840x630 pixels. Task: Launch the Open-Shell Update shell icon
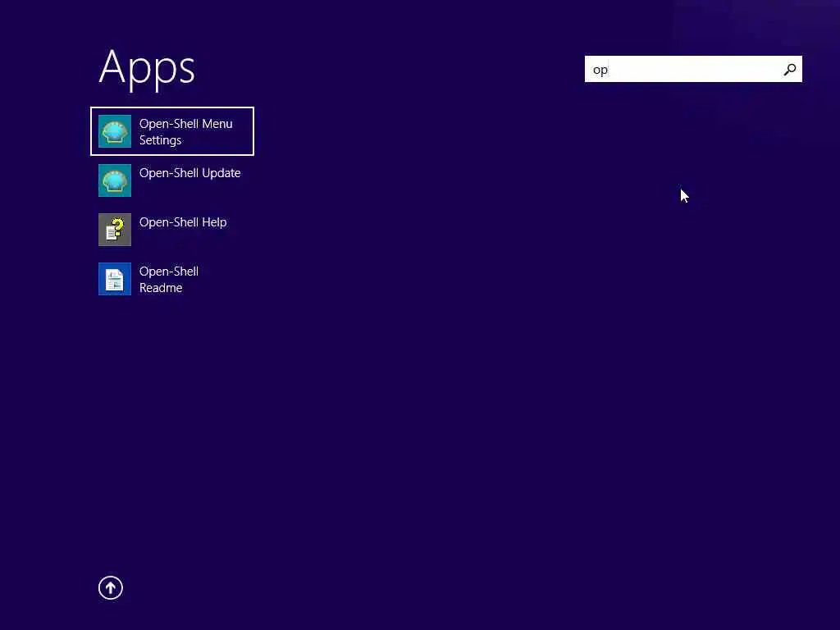point(115,180)
